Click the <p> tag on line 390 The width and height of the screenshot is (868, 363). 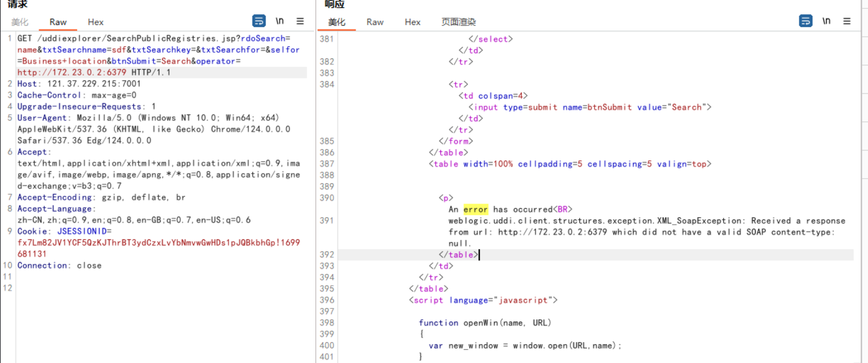click(x=446, y=198)
